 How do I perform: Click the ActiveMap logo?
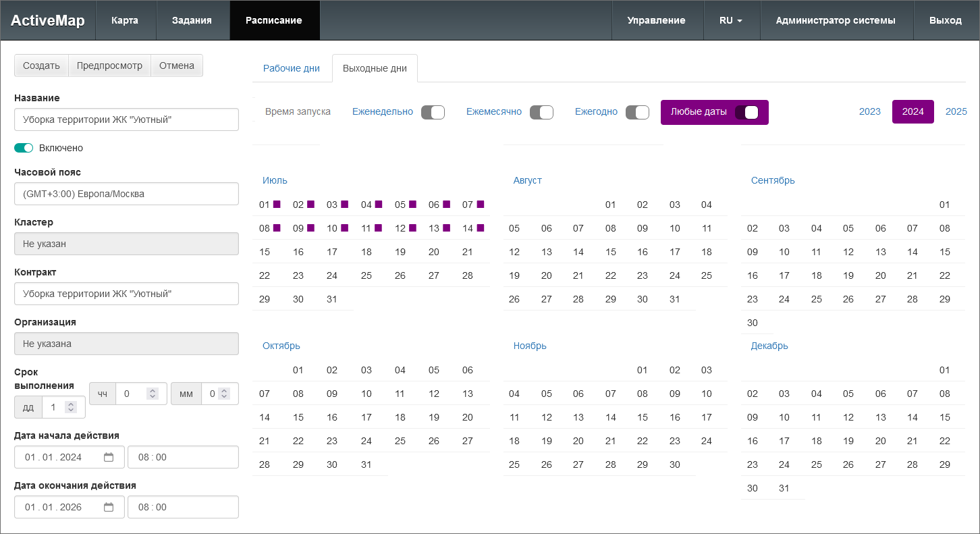[x=48, y=20]
